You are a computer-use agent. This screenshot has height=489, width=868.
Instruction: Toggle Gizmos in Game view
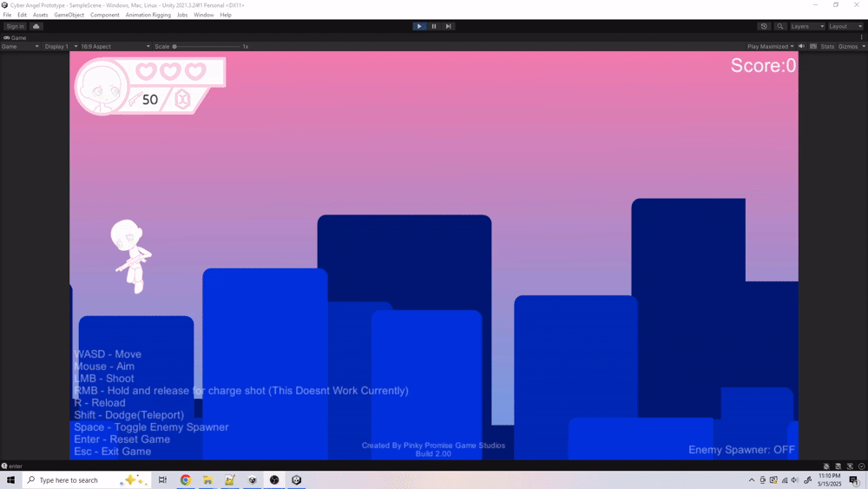click(x=847, y=47)
